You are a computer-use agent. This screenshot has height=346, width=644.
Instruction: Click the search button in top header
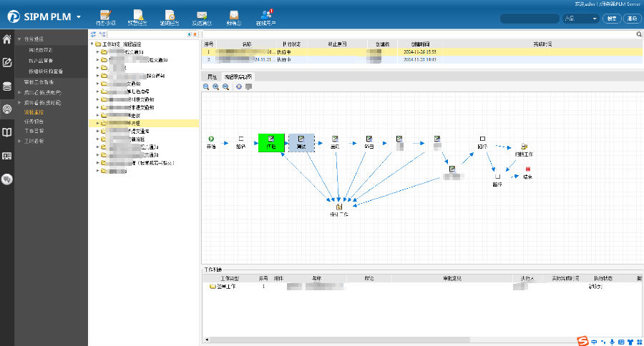tap(612, 19)
